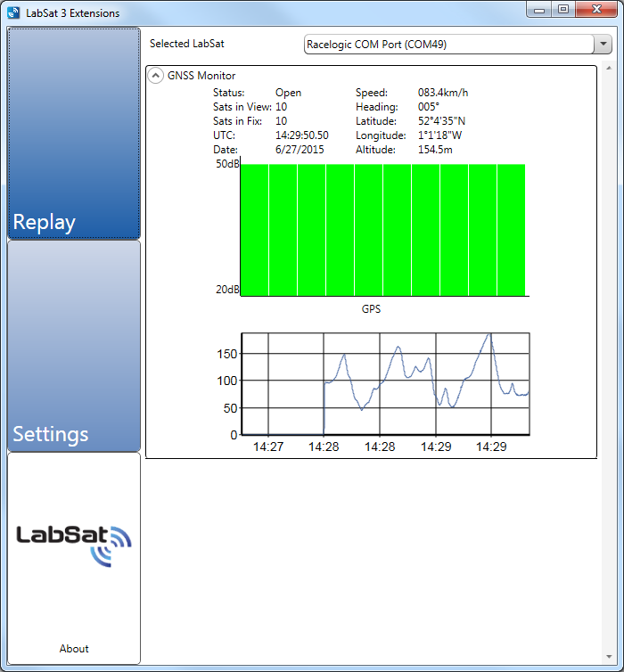Click the heading value 005°
The width and height of the screenshot is (624, 672).
click(x=429, y=107)
